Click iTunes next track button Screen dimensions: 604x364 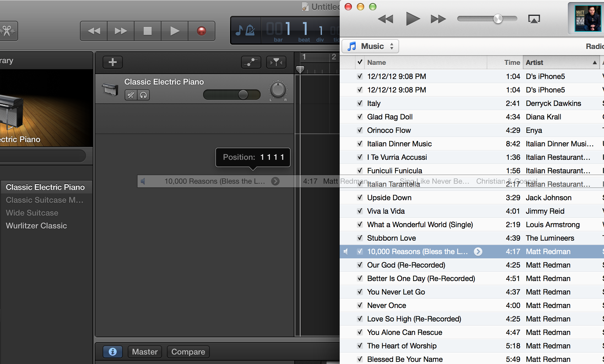(438, 19)
